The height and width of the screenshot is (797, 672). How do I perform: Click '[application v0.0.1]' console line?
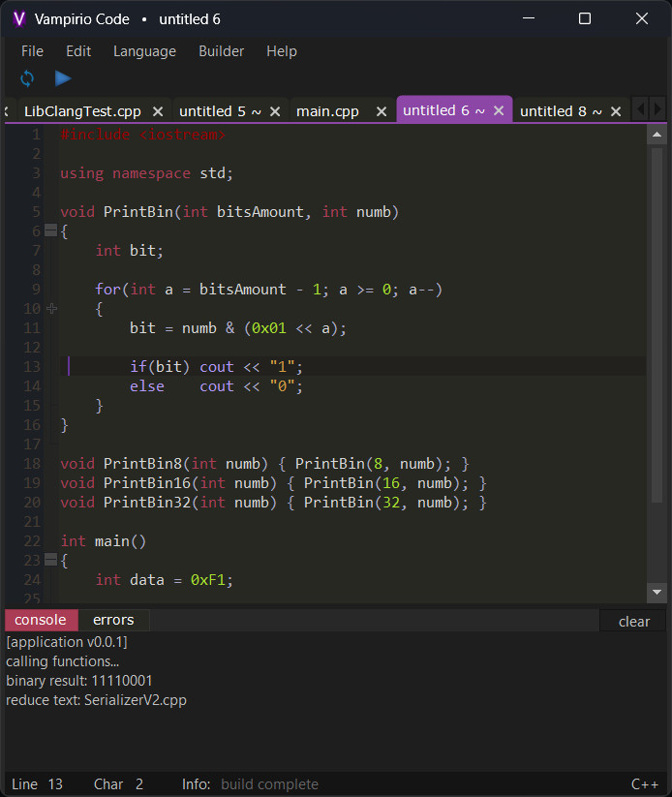pyautogui.click(x=67, y=642)
